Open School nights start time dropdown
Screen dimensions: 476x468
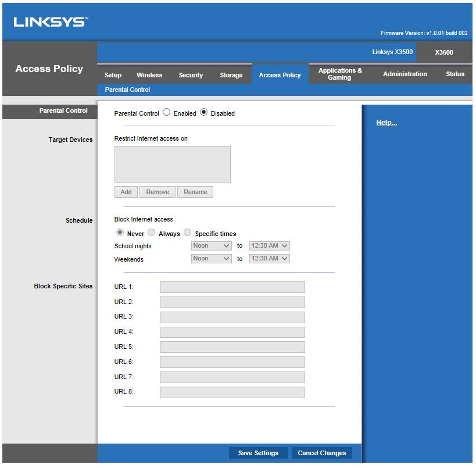(212, 246)
